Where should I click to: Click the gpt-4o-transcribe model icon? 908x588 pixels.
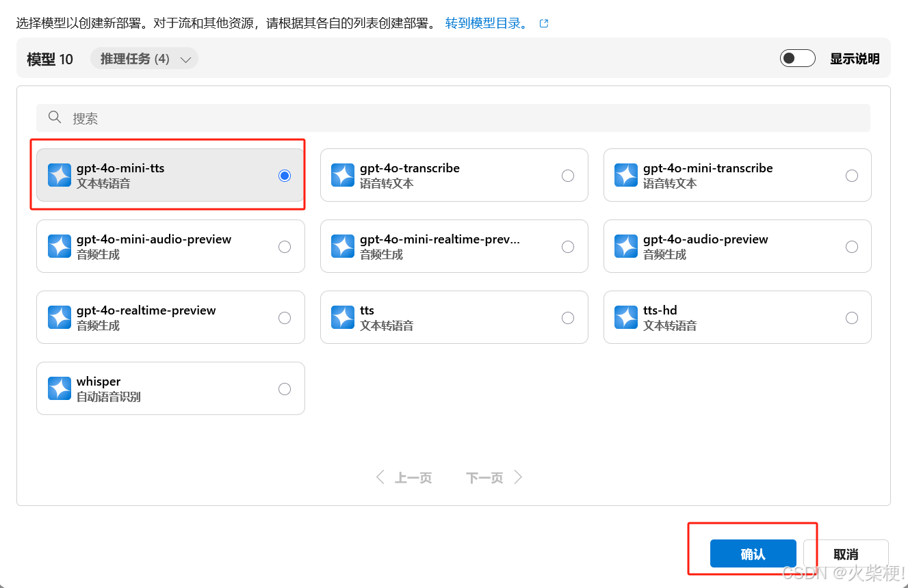coord(343,175)
